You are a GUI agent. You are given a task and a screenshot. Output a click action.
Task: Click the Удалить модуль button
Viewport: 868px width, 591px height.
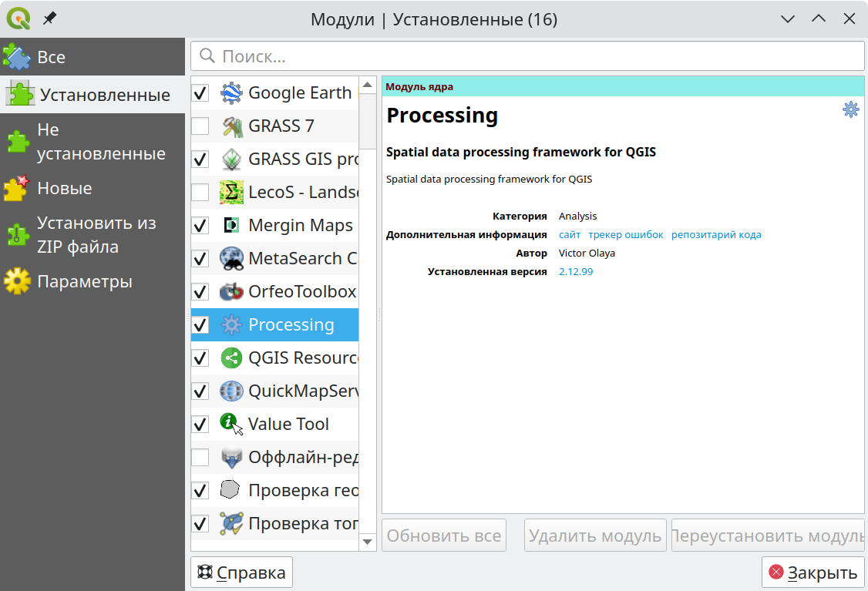click(595, 536)
